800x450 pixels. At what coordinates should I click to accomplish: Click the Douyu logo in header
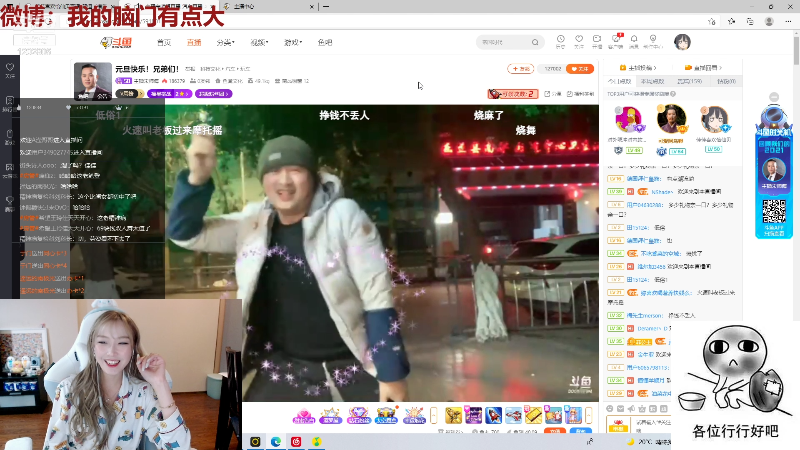click(x=116, y=43)
